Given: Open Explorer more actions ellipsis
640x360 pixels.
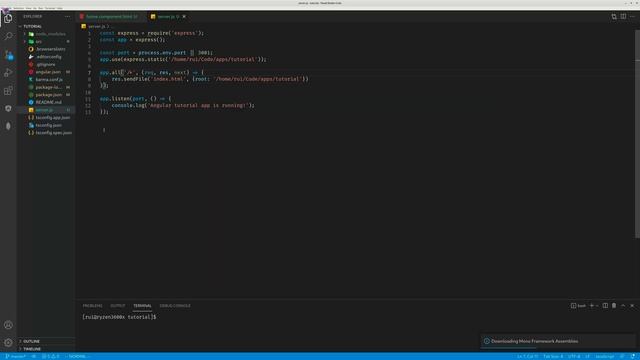Looking at the screenshot, I should [x=67, y=16].
